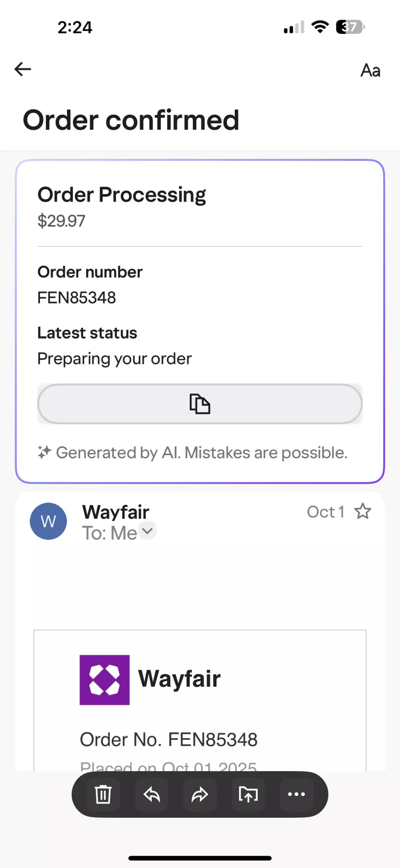Expand the To: Me recipient details
The width and height of the screenshot is (400, 868).
tap(147, 531)
